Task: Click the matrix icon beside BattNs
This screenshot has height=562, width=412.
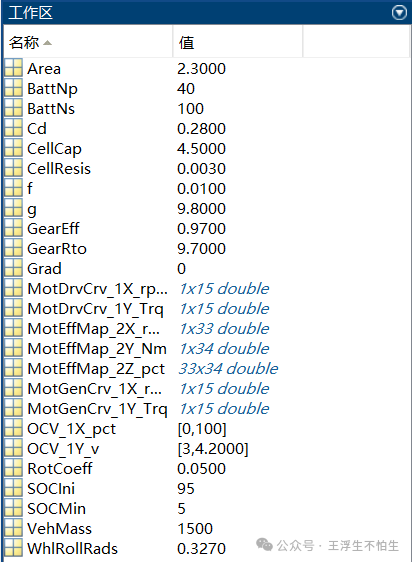Action: point(14,108)
